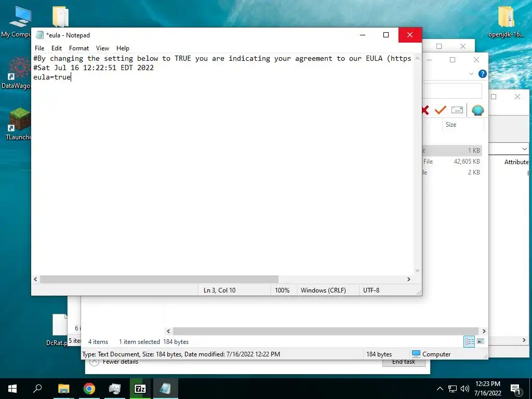This screenshot has height=399, width=532.
Task: Click the red X delete icon
Action: click(425, 110)
